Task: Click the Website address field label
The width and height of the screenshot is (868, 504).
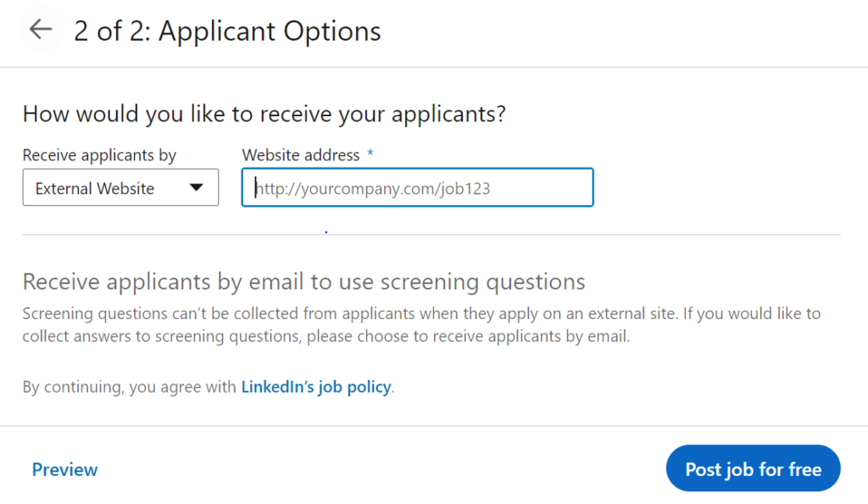Action: tap(301, 155)
